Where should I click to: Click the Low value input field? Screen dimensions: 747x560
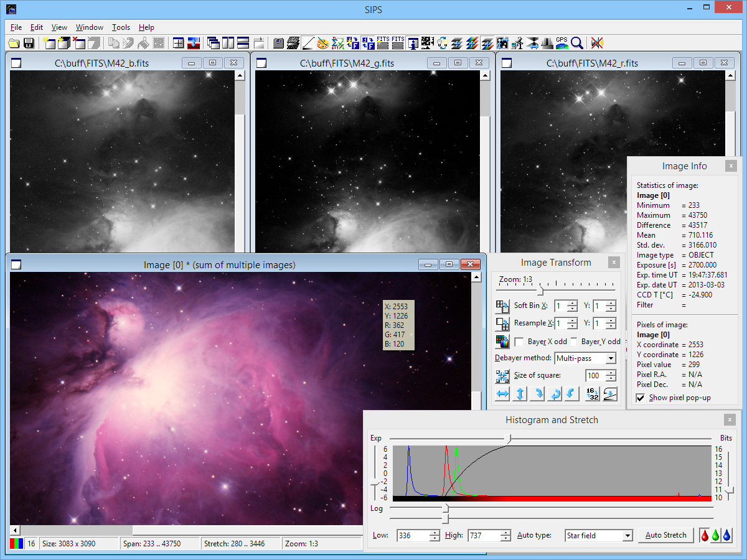pyautogui.click(x=412, y=536)
